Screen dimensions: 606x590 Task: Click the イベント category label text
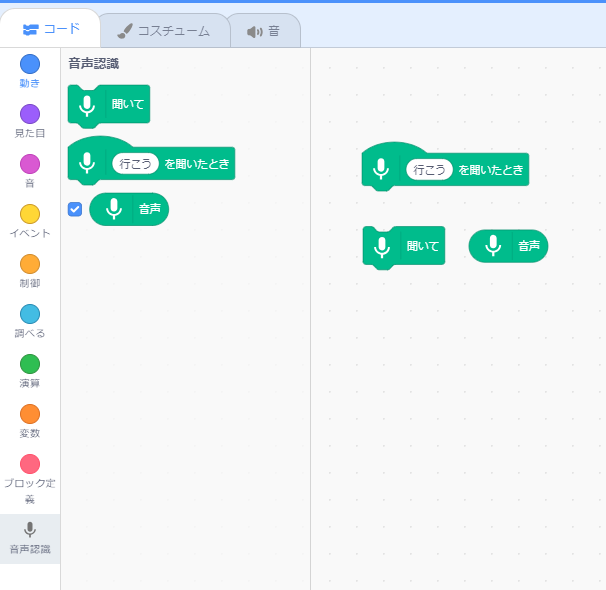[30, 233]
